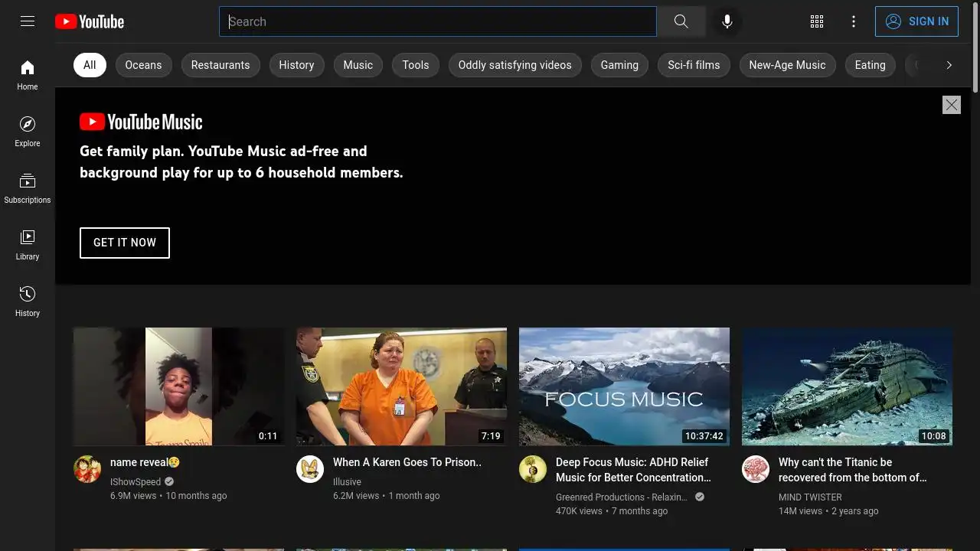Select the Restaurants filter chip
The height and width of the screenshot is (551, 980).
point(220,65)
